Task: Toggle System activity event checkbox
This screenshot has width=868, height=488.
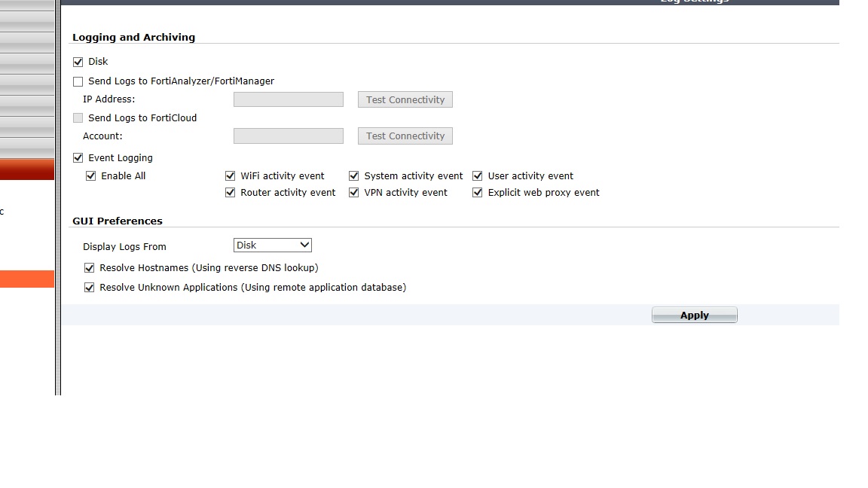Action: click(353, 176)
